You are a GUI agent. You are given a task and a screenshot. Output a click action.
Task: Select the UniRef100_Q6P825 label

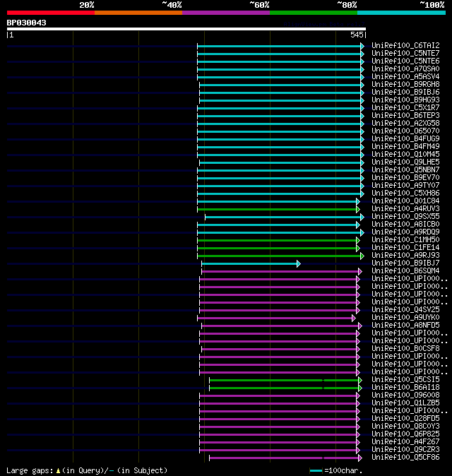pyautogui.click(x=405, y=434)
